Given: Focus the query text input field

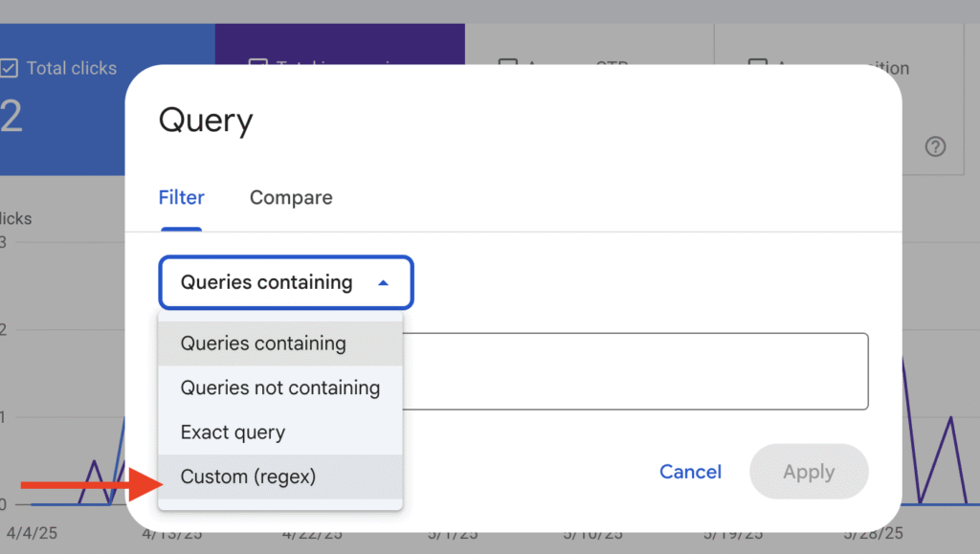Looking at the screenshot, I should click(x=635, y=371).
